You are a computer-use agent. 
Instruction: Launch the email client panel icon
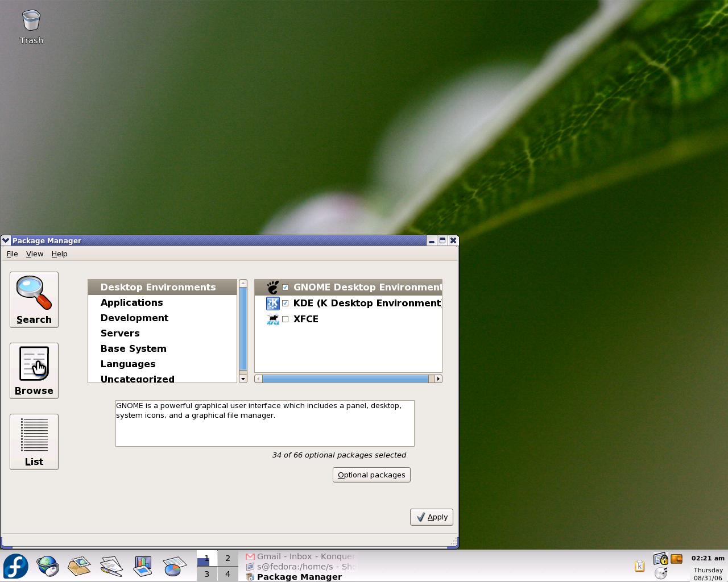pos(79,566)
